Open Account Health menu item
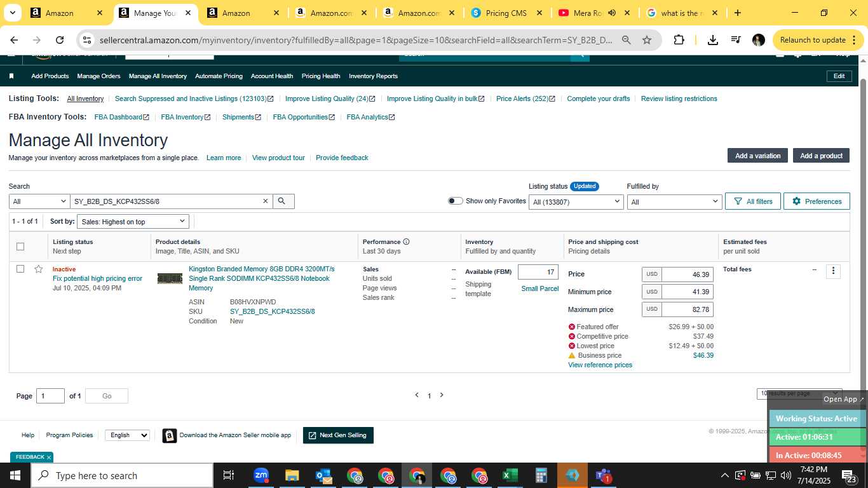Screen dimensions: 868x488 point(272,76)
